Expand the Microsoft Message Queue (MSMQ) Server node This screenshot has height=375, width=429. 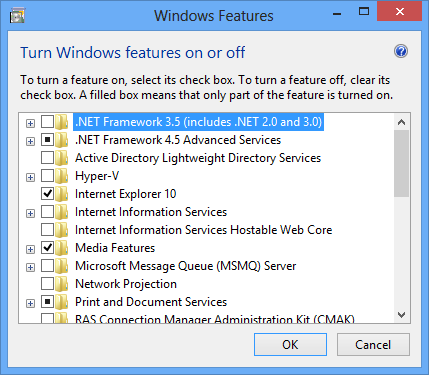(30, 267)
